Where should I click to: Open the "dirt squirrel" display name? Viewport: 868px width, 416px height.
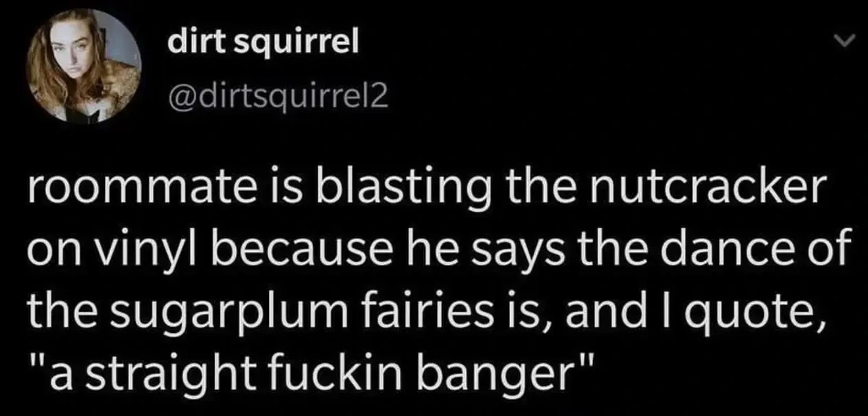263,45
